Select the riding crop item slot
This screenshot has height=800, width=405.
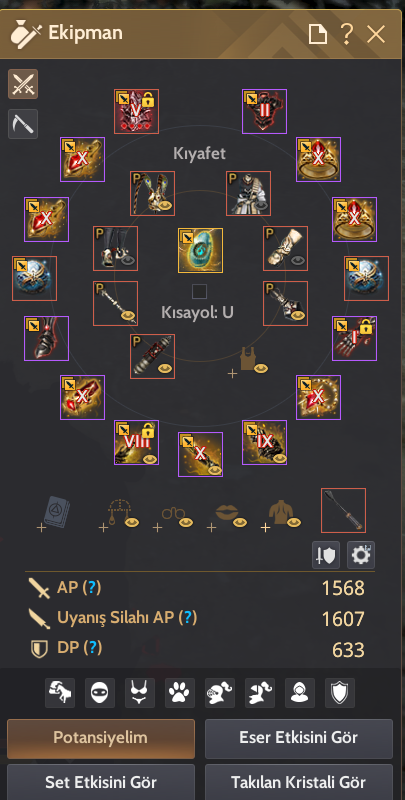tap(343, 511)
